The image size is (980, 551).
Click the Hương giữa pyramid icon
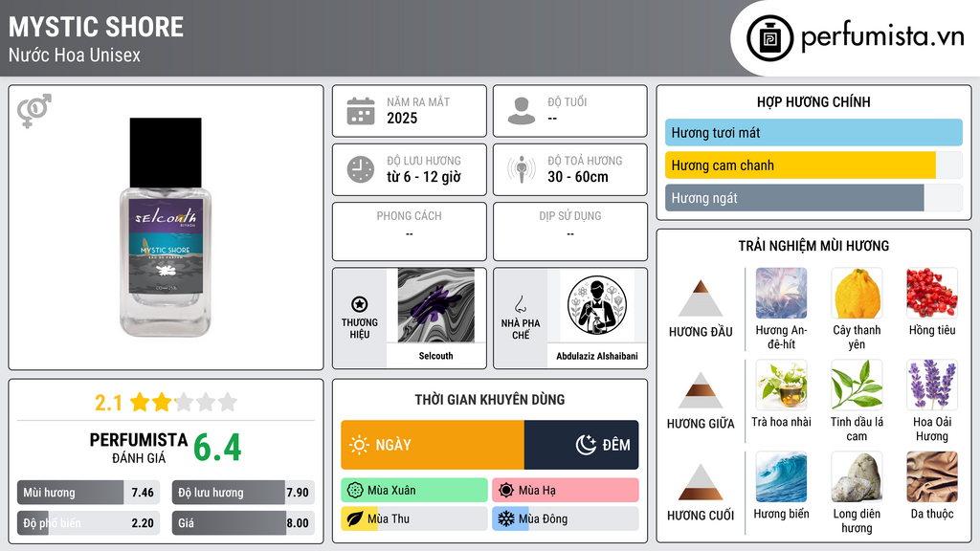(701, 390)
